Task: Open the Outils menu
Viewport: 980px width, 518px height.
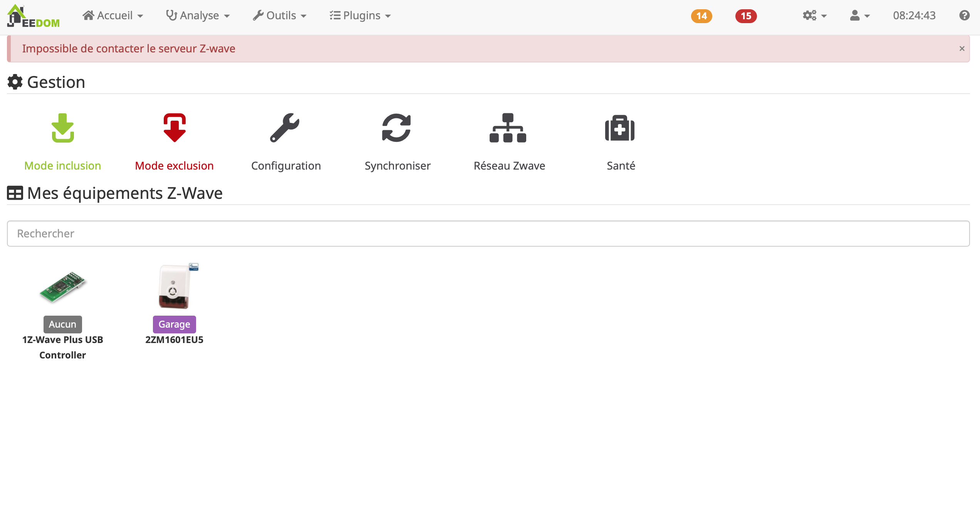Action: click(280, 15)
